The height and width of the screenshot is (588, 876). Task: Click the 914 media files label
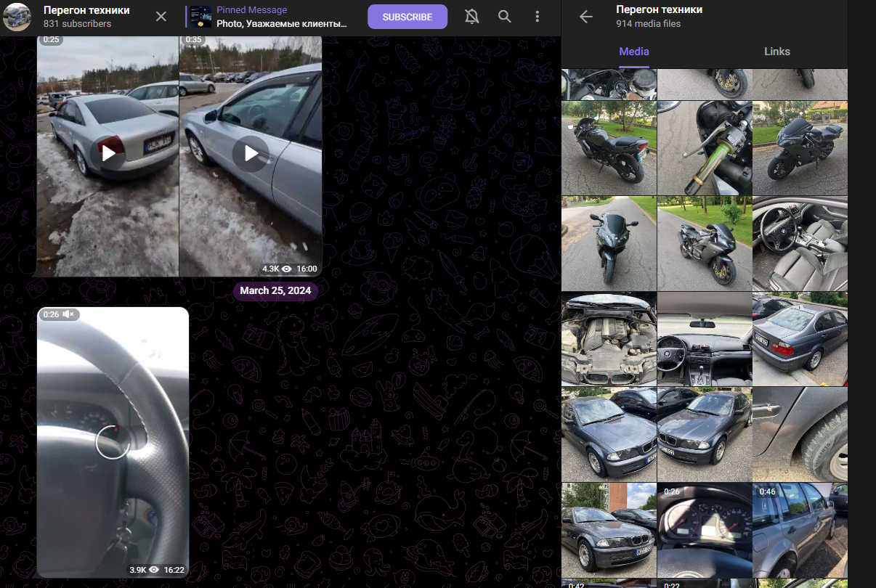(648, 24)
